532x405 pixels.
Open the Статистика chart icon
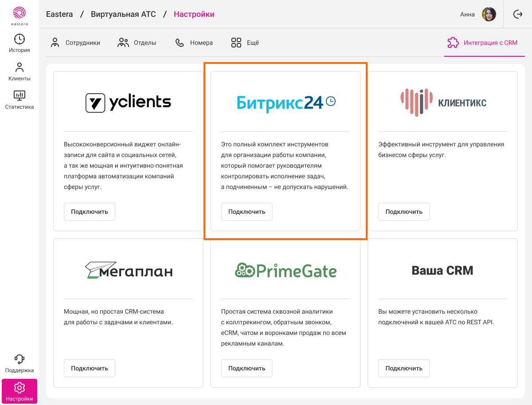[20, 95]
